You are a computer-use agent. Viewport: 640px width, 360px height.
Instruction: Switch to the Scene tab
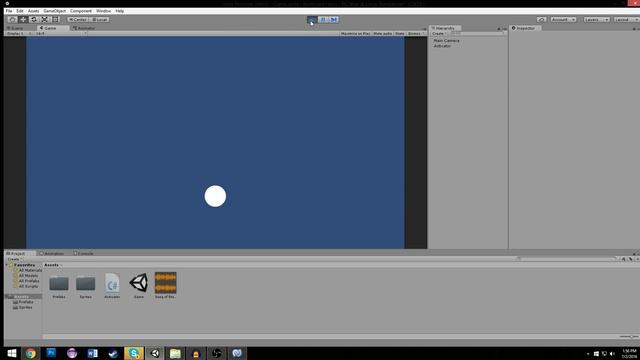click(x=16, y=28)
